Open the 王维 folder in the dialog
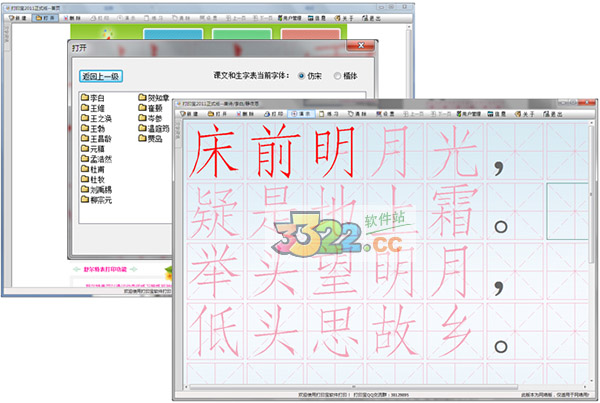Screen dimensions: 600x403 [93, 108]
